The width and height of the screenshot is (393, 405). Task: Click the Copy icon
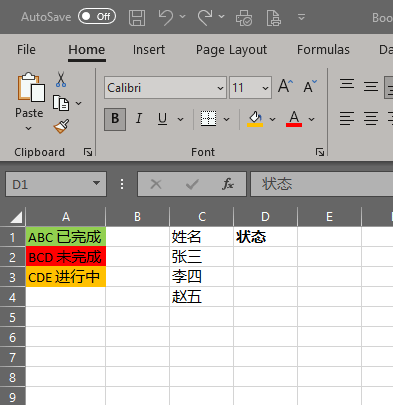pos(61,103)
